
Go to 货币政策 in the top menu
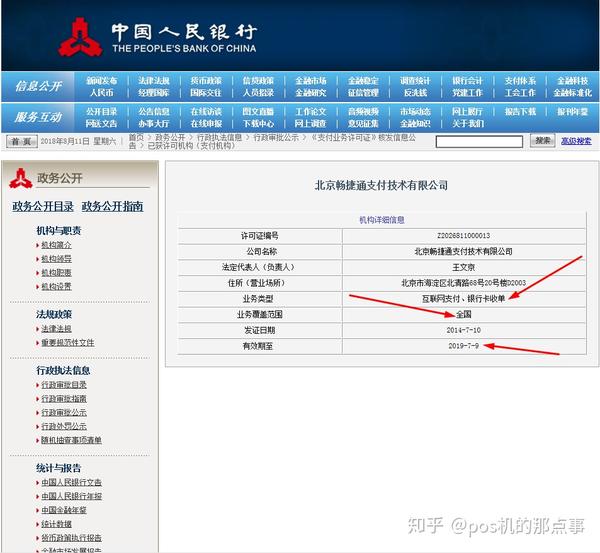pos(206,81)
